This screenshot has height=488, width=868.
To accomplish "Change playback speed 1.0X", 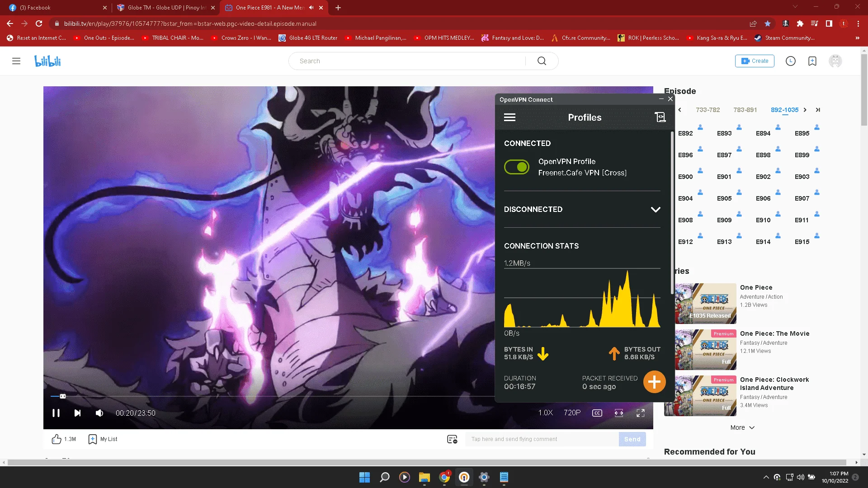I will (545, 413).
